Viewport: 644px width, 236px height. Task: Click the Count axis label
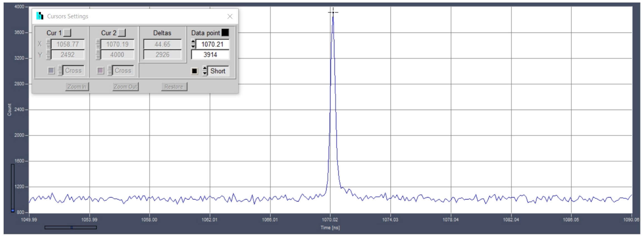9,110
